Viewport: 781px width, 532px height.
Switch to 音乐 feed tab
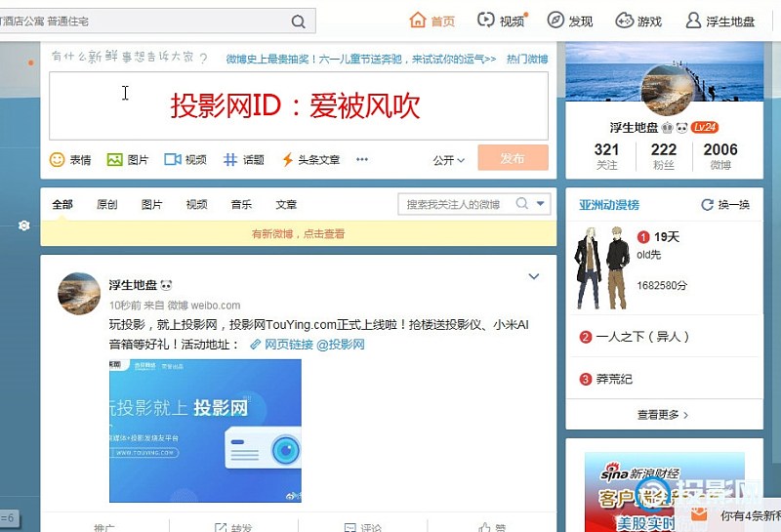click(241, 204)
